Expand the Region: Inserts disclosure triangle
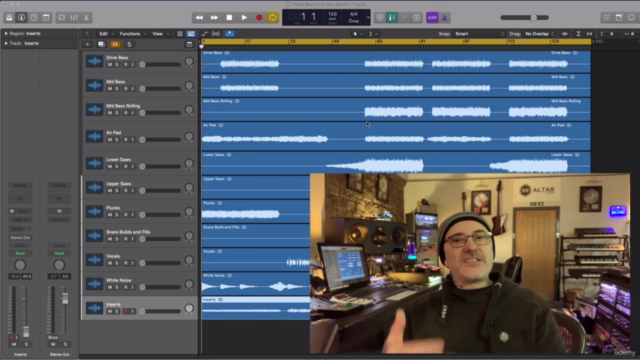The image size is (640, 360). click(6, 33)
